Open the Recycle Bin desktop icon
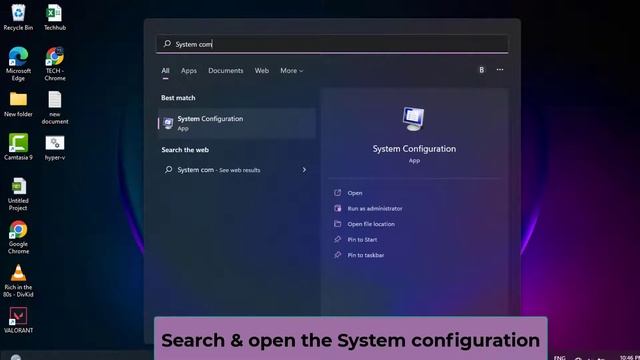The width and height of the screenshot is (640, 360). coord(18,17)
